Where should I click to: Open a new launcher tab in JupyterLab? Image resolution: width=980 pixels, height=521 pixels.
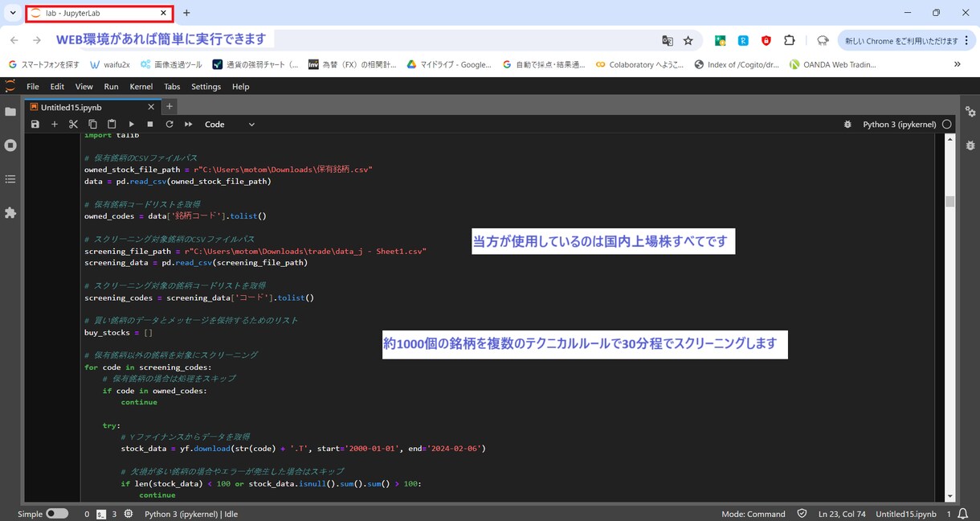coord(169,106)
